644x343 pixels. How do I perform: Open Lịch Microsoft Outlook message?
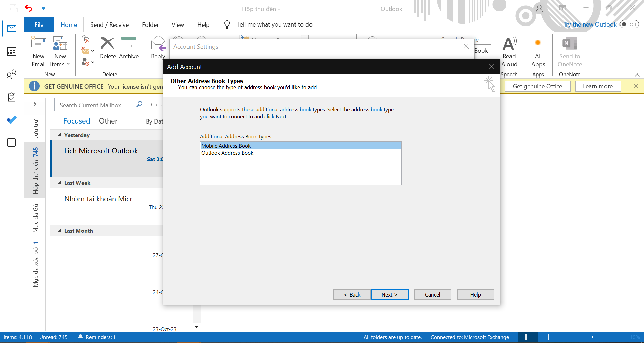107,158
